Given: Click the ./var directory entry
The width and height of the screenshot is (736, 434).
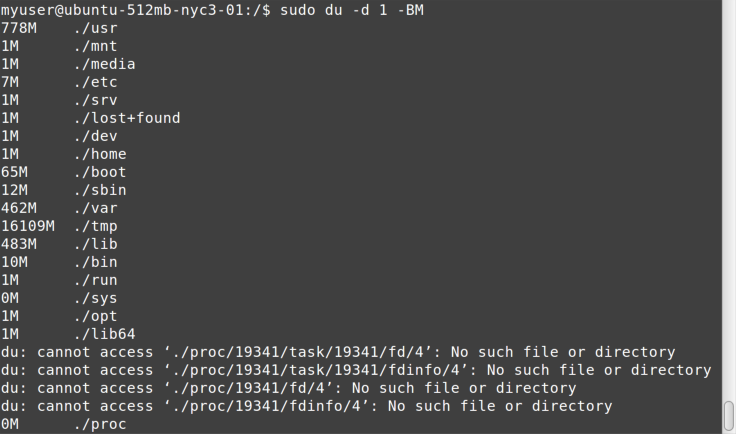Looking at the screenshot, I should [x=96, y=208].
